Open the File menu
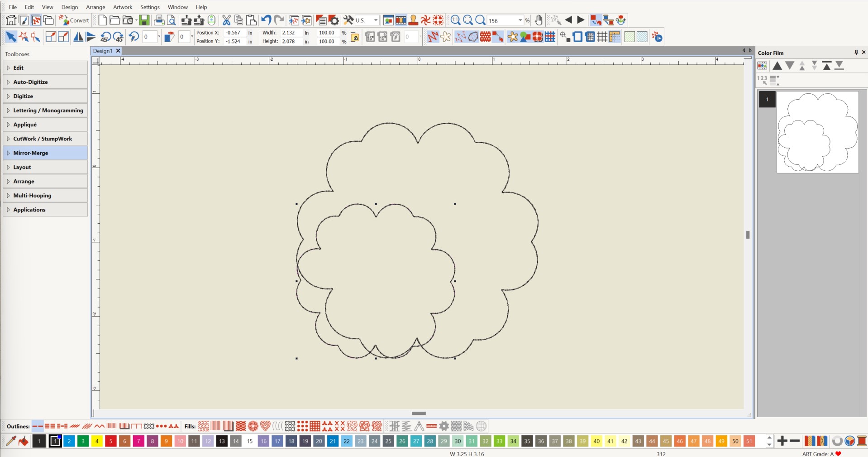 pyautogui.click(x=13, y=7)
